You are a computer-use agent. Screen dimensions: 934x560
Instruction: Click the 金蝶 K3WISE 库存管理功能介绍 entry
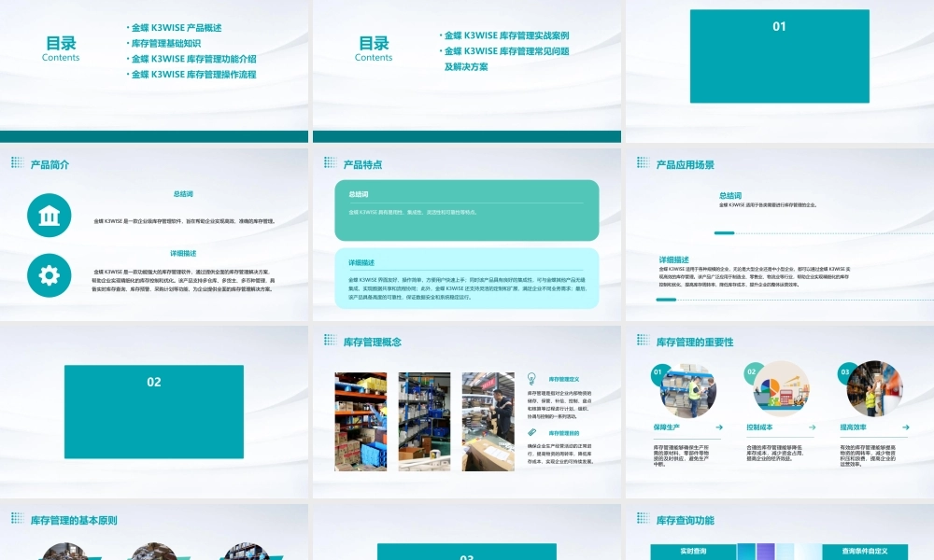tap(193, 58)
